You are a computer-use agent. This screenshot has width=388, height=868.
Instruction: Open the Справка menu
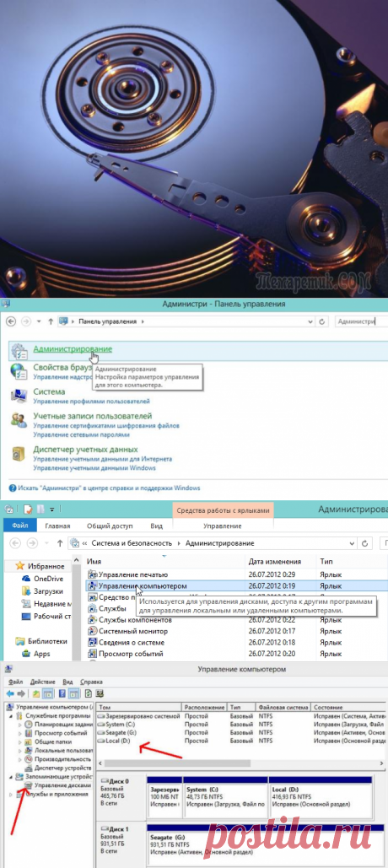point(91,682)
